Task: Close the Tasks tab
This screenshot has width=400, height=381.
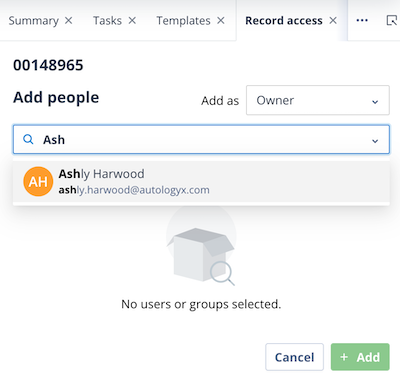Action: pos(132,21)
